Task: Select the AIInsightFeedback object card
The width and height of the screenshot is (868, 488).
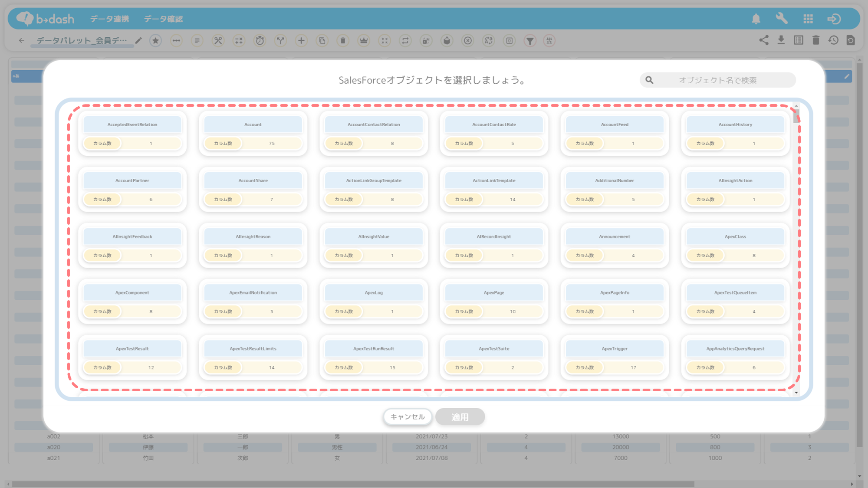Action: pos(132,245)
